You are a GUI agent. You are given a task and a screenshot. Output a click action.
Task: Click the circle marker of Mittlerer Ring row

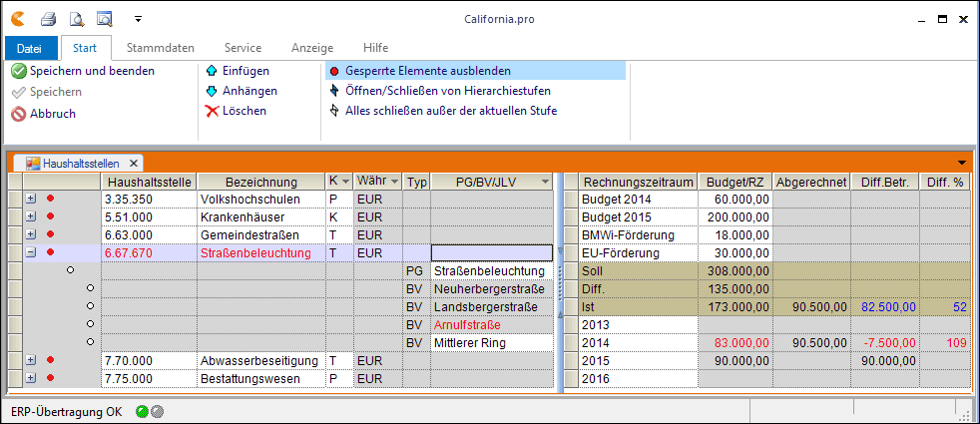click(x=91, y=342)
